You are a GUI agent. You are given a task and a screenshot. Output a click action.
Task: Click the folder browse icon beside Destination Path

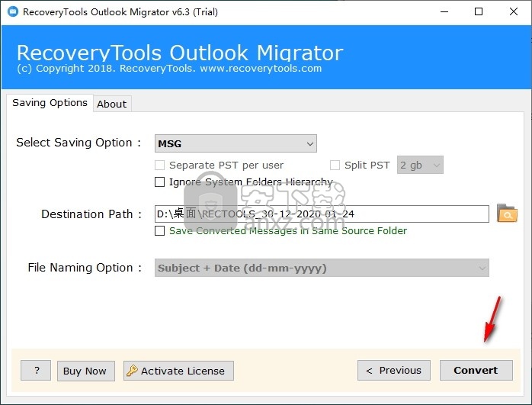tap(507, 214)
